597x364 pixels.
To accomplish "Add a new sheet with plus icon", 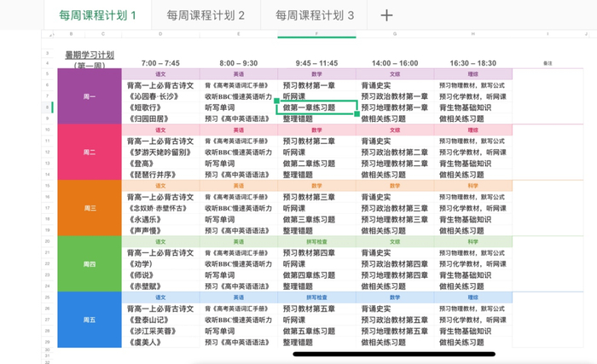I will click(386, 15).
